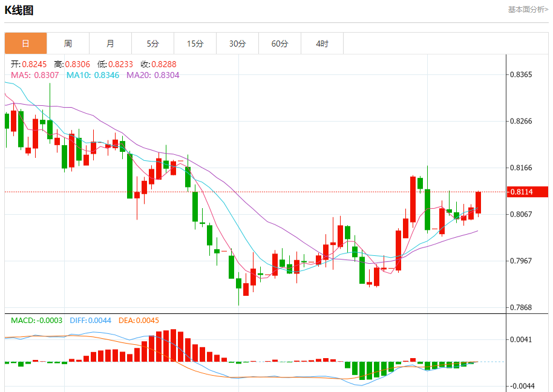This screenshot has height=392, width=553.
Task: Click the 0.8067 price axis label
Action: (521, 214)
